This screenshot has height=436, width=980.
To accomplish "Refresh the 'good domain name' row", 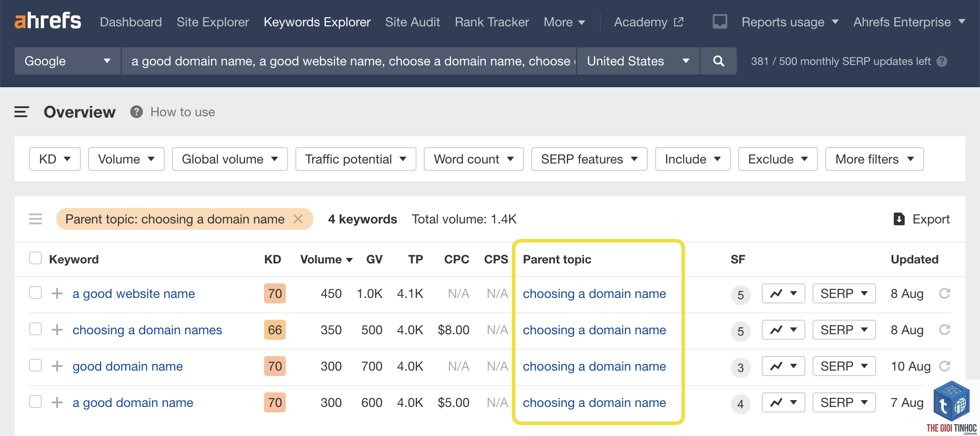I will pos(945,366).
